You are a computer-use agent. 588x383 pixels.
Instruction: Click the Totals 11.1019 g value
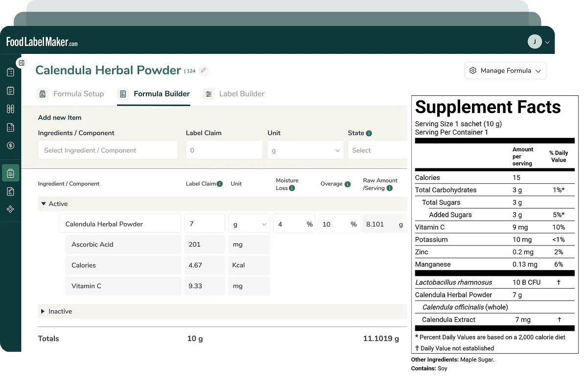tap(381, 338)
